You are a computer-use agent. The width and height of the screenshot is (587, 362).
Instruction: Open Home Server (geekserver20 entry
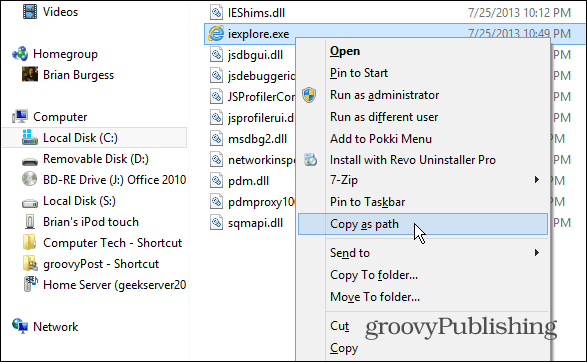coord(114,285)
